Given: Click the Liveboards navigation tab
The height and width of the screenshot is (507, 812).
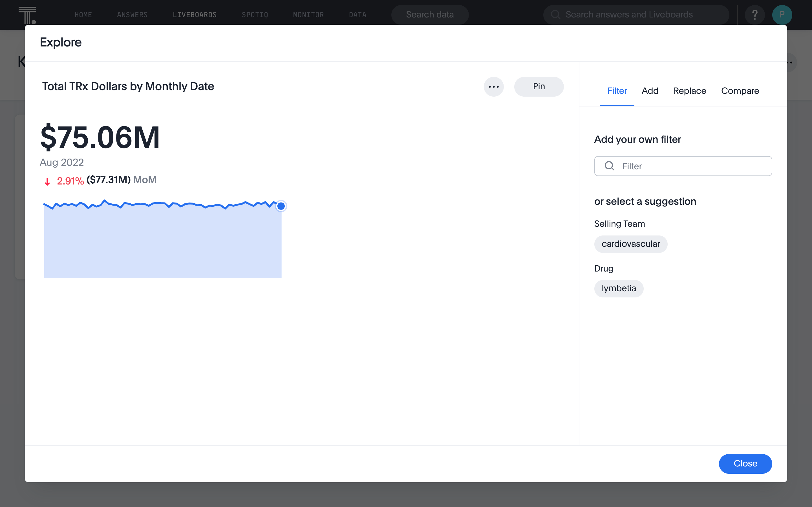Looking at the screenshot, I should pos(195,15).
